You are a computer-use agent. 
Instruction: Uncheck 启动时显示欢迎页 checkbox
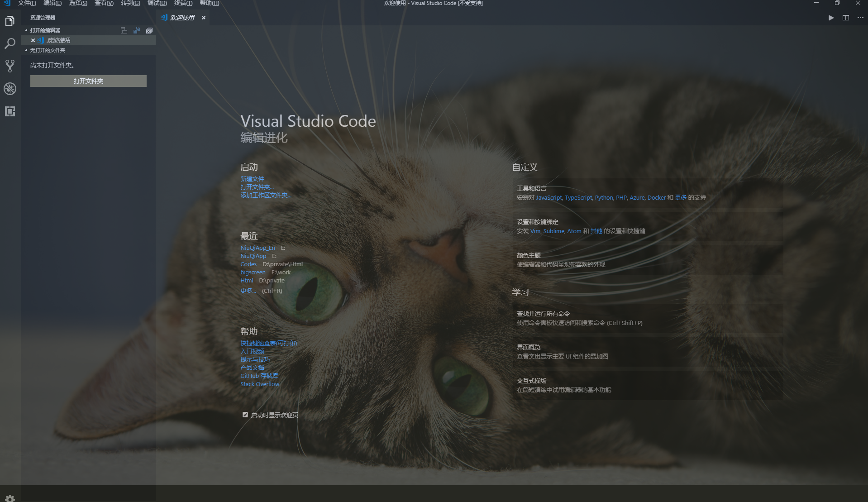point(245,415)
